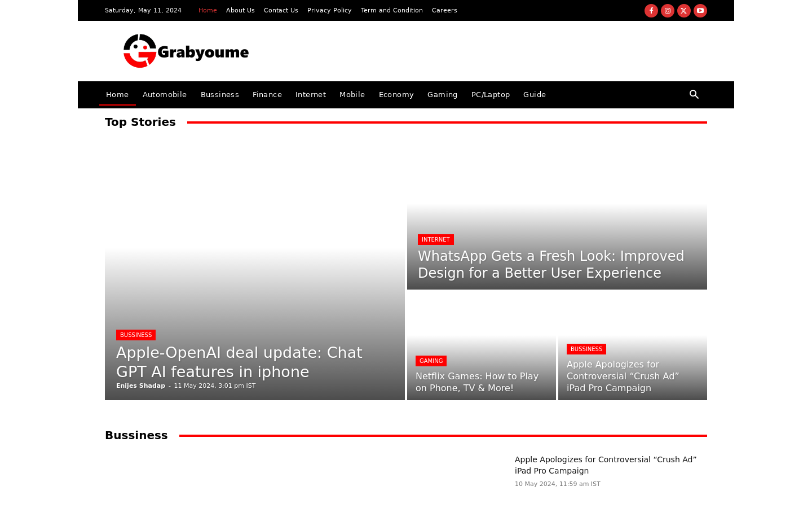Image resolution: width=812 pixels, height=508 pixels.
Task: Click the Top Stories section heading
Action: (140, 122)
